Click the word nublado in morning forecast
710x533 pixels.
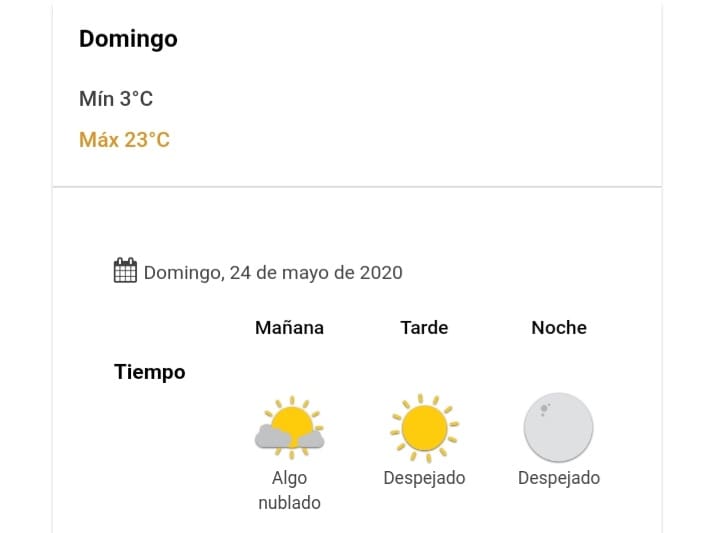289,503
